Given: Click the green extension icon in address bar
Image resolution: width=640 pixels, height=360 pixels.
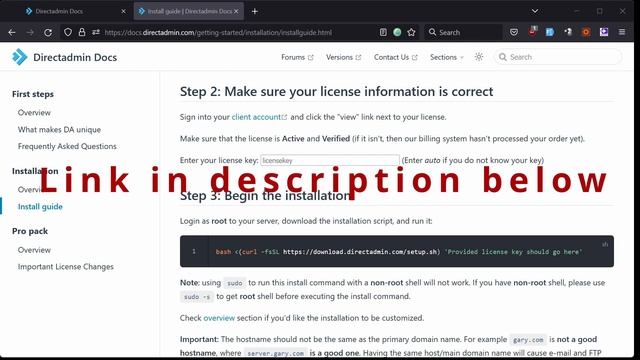Looking at the screenshot, I should [397, 32].
